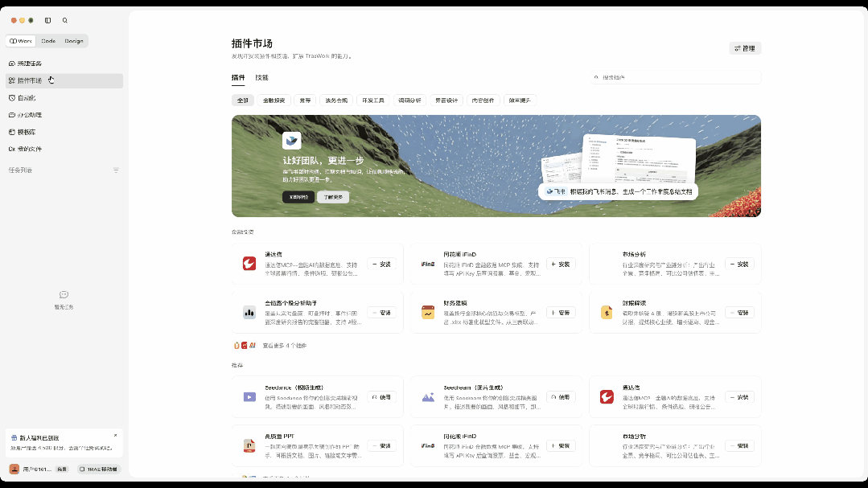Click the bar-chart icon of 个股分析助手
868x488 pixels.
pos(249,313)
